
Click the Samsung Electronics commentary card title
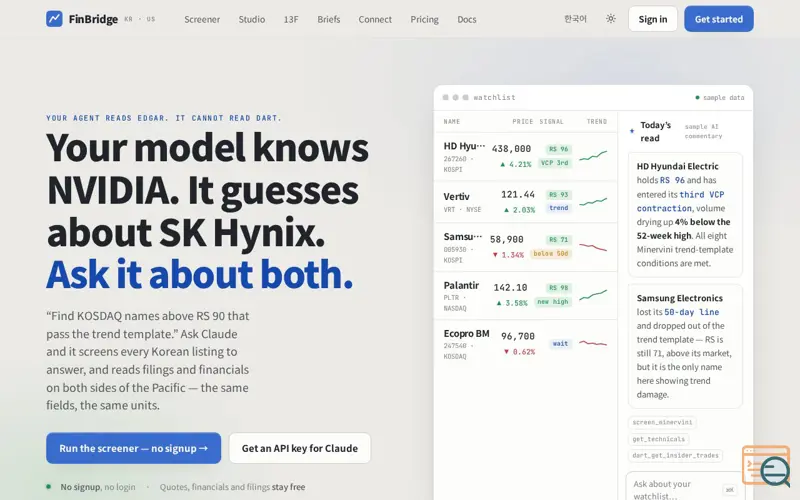coord(680,298)
